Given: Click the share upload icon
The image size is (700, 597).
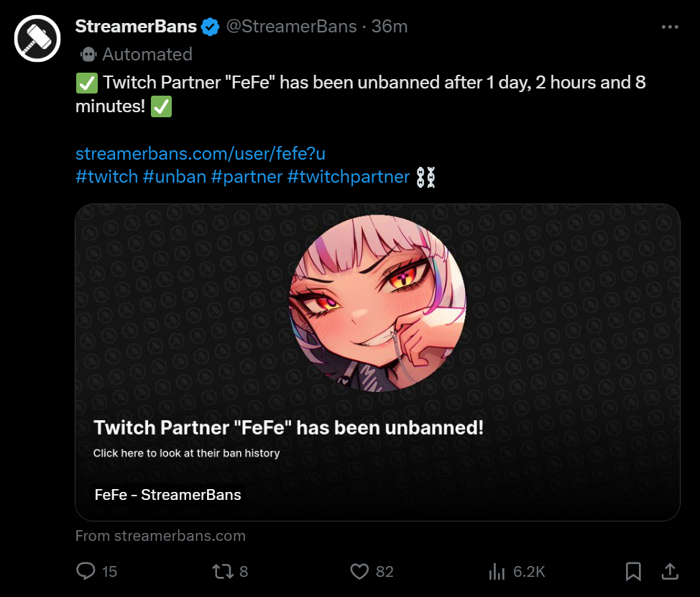Looking at the screenshot, I should point(670,571).
